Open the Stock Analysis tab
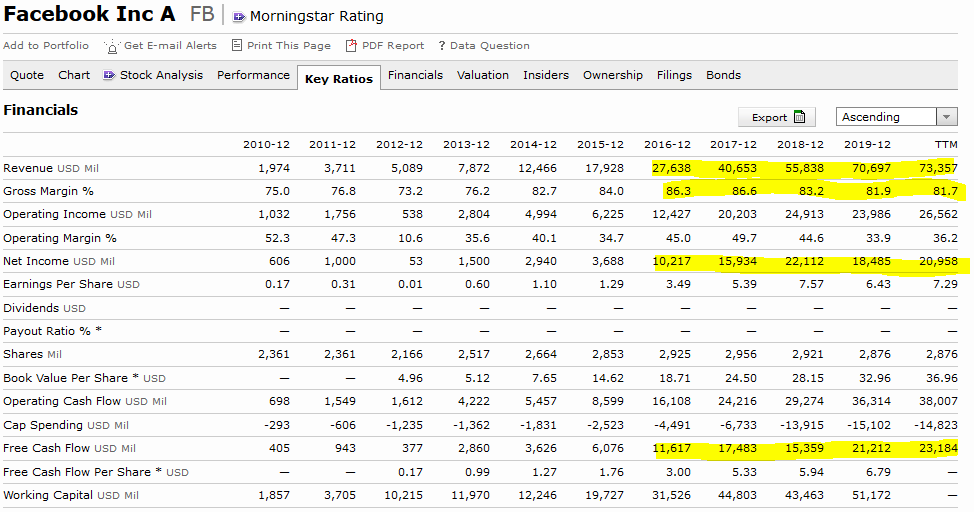The height and width of the screenshot is (512, 974). click(161, 75)
